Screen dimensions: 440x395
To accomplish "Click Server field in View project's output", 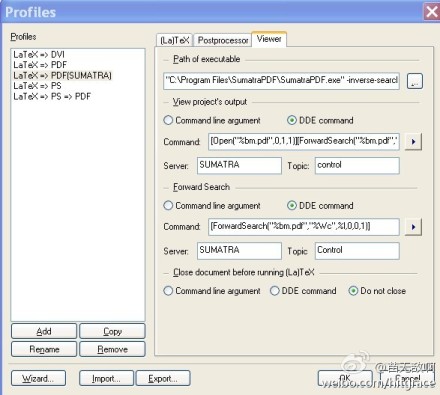I will click(239, 166).
